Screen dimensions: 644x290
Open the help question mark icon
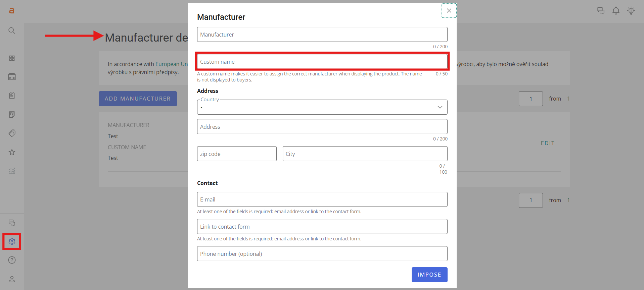click(x=12, y=260)
